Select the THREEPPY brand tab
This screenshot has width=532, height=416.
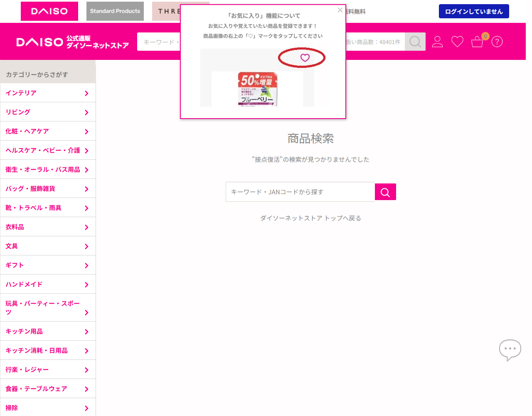[166, 11]
